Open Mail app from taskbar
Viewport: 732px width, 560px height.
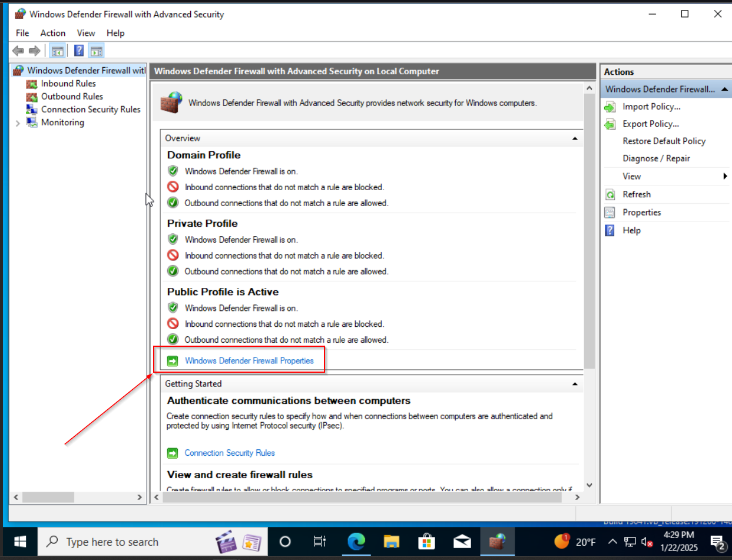tap(462, 542)
